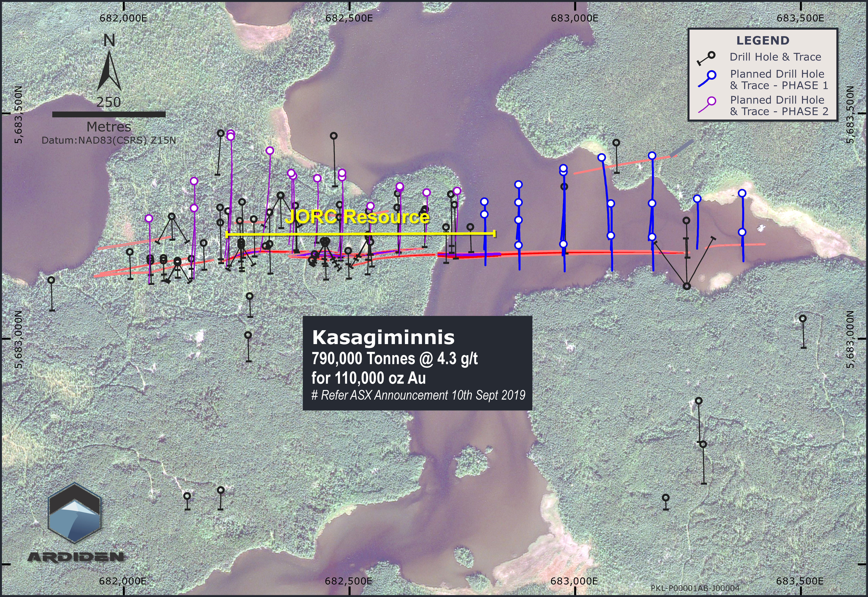868x597 pixels.
Task: Click the yellow JORC Resource label
Action: click(x=357, y=217)
